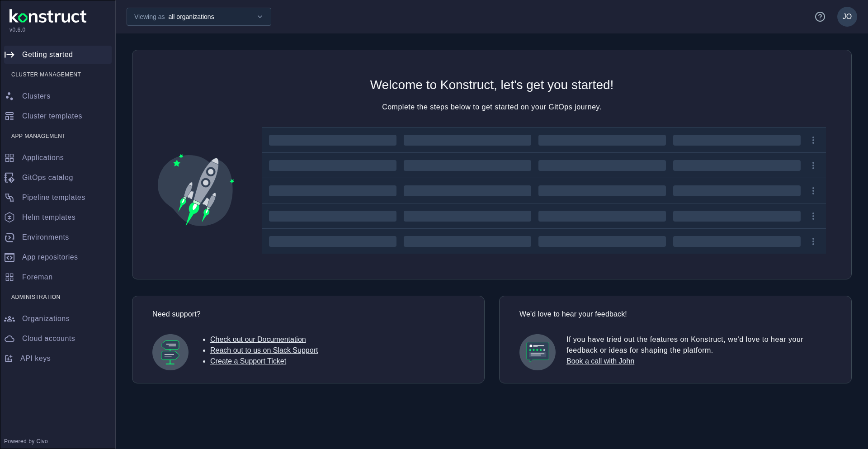Image resolution: width=868 pixels, height=449 pixels.
Task: Click the Konstruct logo
Action: coord(48,17)
